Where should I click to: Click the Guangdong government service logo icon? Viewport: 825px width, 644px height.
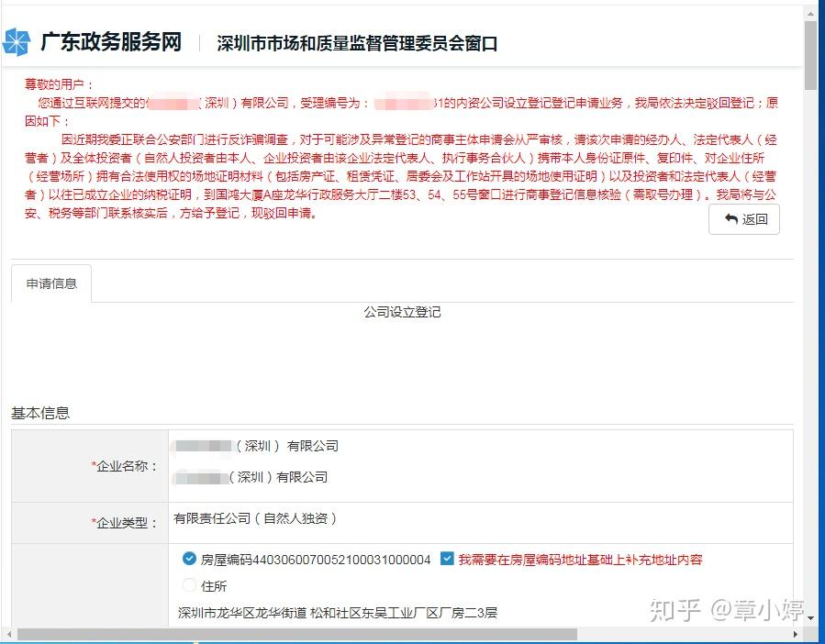click(x=16, y=42)
